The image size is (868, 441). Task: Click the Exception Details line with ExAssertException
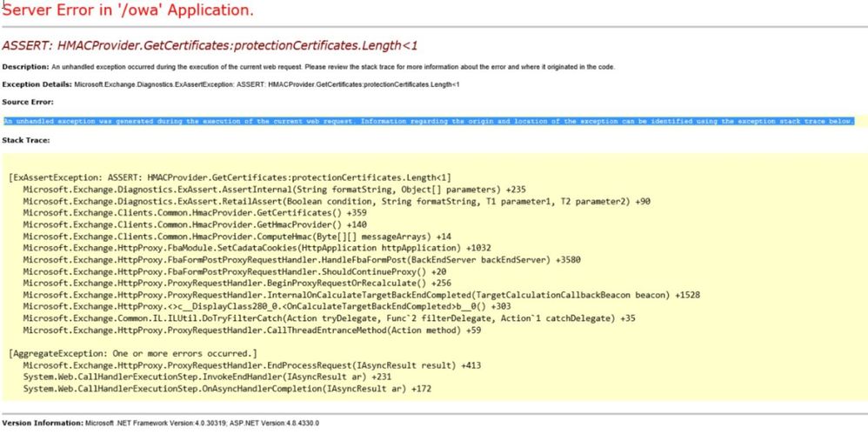230,84
